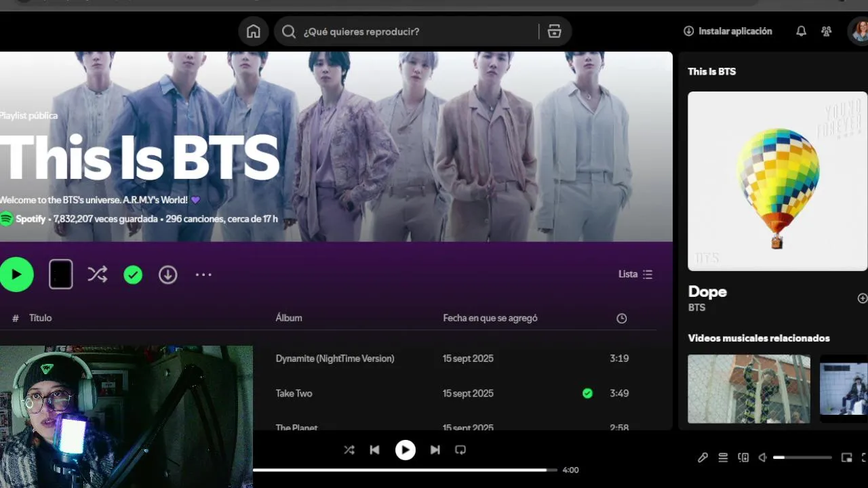
Task: Open album 'Take Two' link
Action: coord(294,393)
